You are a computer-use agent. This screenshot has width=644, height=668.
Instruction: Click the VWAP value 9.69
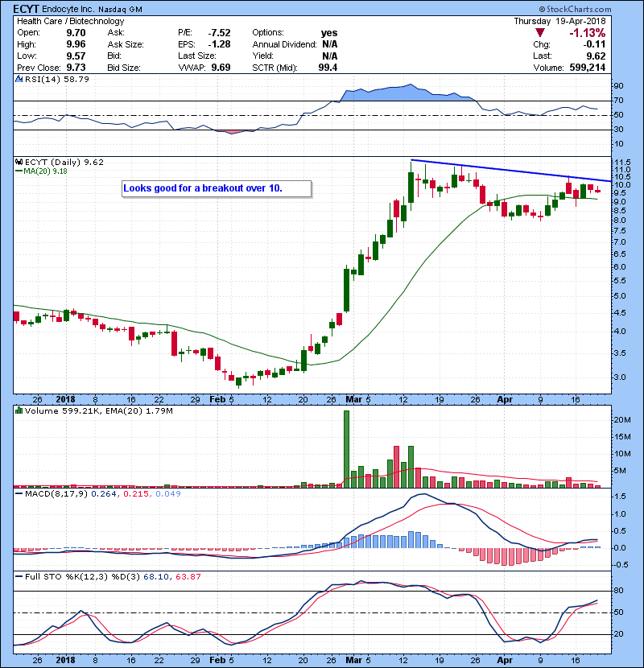(x=221, y=68)
